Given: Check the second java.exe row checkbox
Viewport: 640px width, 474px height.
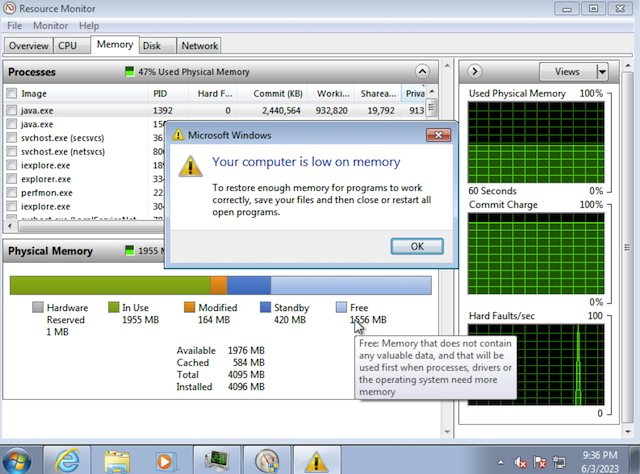Looking at the screenshot, I should pyautogui.click(x=11, y=124).
